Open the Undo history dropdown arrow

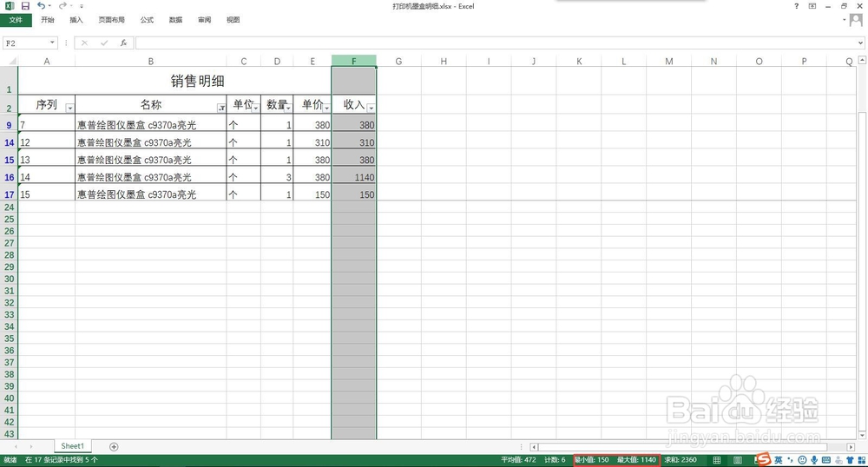coord(49,6)
